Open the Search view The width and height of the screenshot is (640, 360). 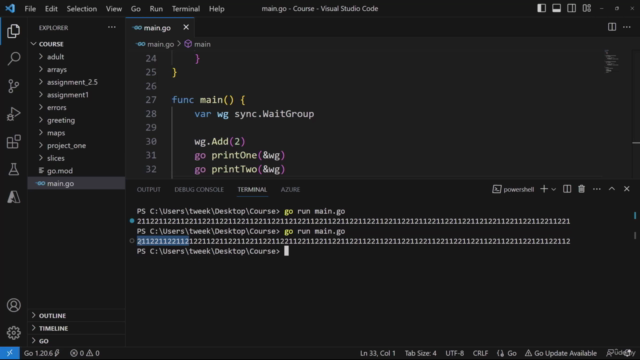click(13, 58)
